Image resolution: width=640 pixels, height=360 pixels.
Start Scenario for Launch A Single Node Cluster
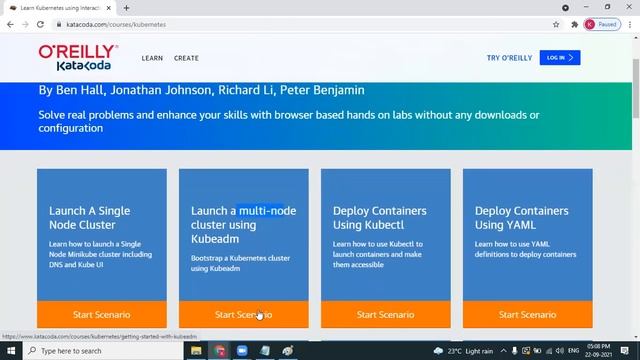pyautogui.click(x=102, y=314)
